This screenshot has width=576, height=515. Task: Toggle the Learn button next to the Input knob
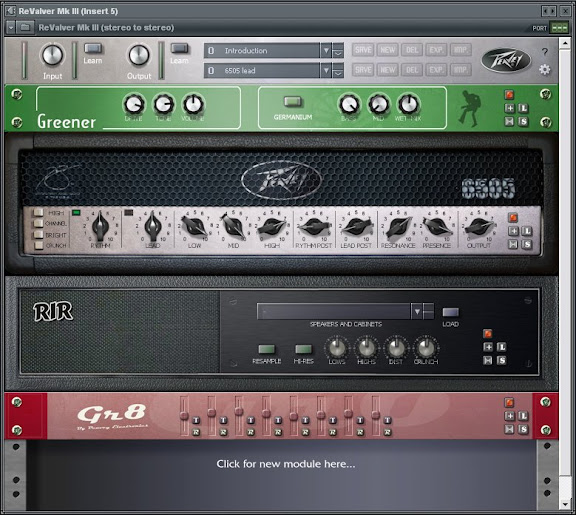pos(93,48)
